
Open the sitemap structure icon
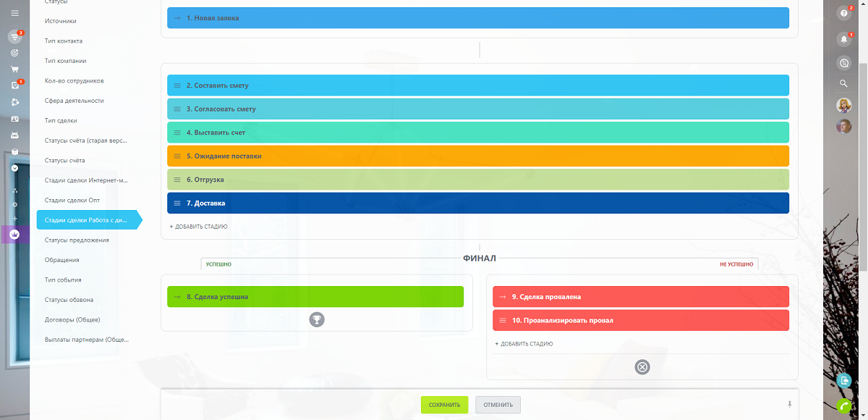click(14, 190)
